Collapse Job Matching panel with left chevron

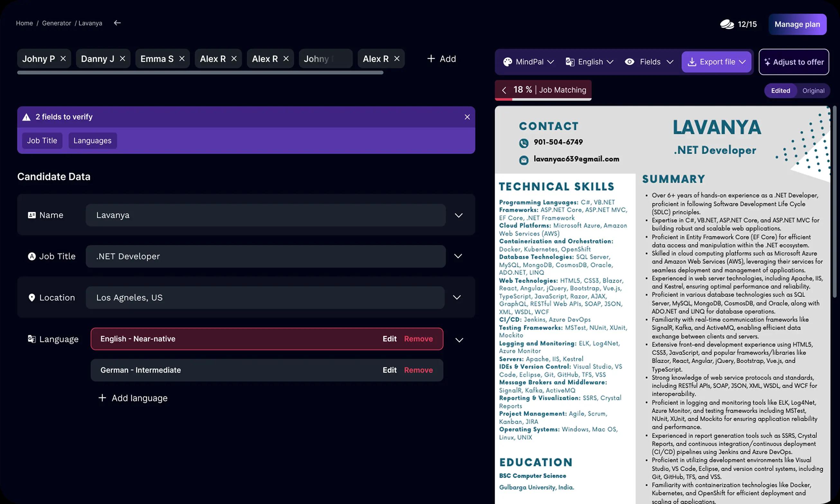(504, 90)
